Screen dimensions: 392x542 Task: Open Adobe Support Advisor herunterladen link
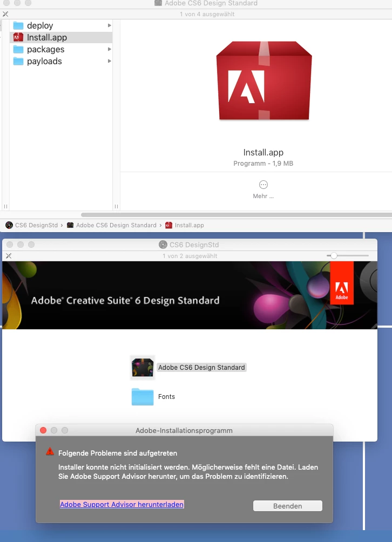click(x=121, y=504)
